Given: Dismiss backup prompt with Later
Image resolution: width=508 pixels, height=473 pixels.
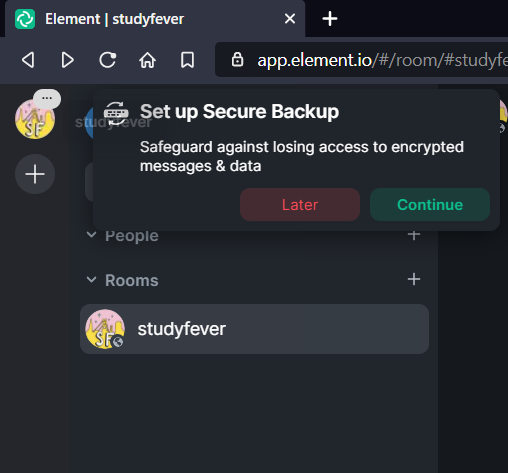Looking at the screenshot, I should pyautogui.click(x=300, y=204).
